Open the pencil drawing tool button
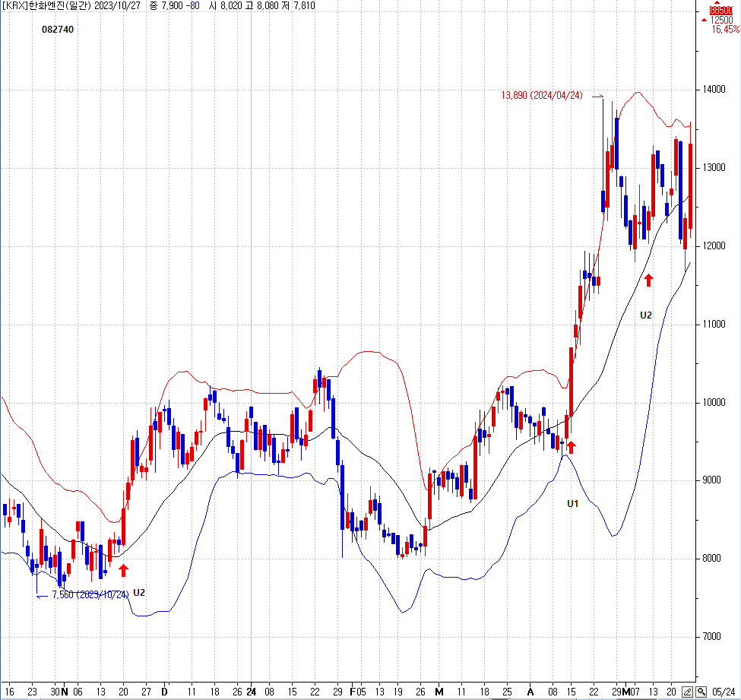741x700 pixels. 688,692
